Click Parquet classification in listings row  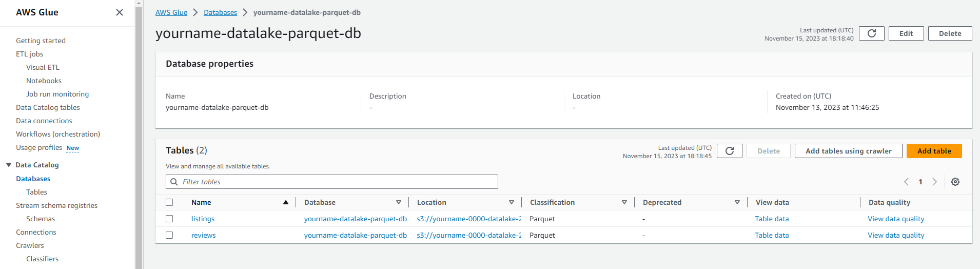point(542,219)
